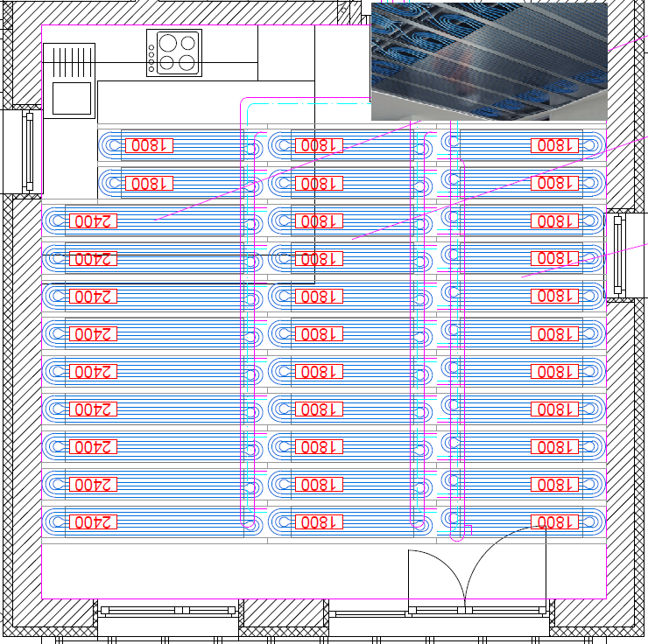Click the bottom-left window in lower wall

click(167, 610)
